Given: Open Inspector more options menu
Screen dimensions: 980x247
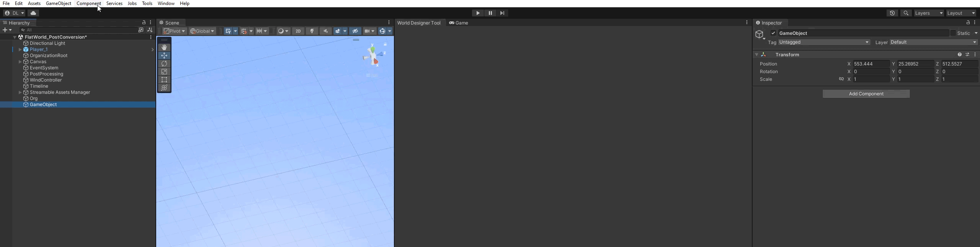Looking at the screenshot, I should coord(975,23).
